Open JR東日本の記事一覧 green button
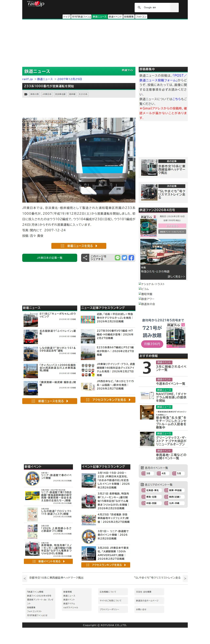This screenshot has width=210, height=644. point(50,258)
